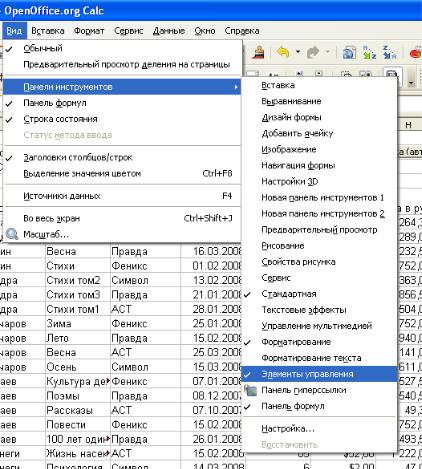Enable the Дизайн формы toolbar
This screenshot has height=469, width=422.
pyautogui.click(x=319, y=117)
